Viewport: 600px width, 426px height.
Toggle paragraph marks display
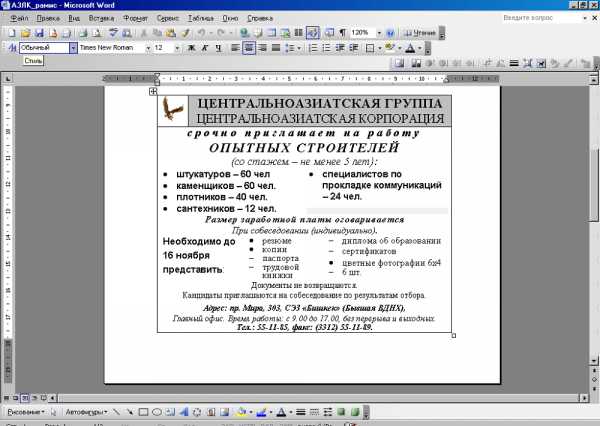click(343, 33)
